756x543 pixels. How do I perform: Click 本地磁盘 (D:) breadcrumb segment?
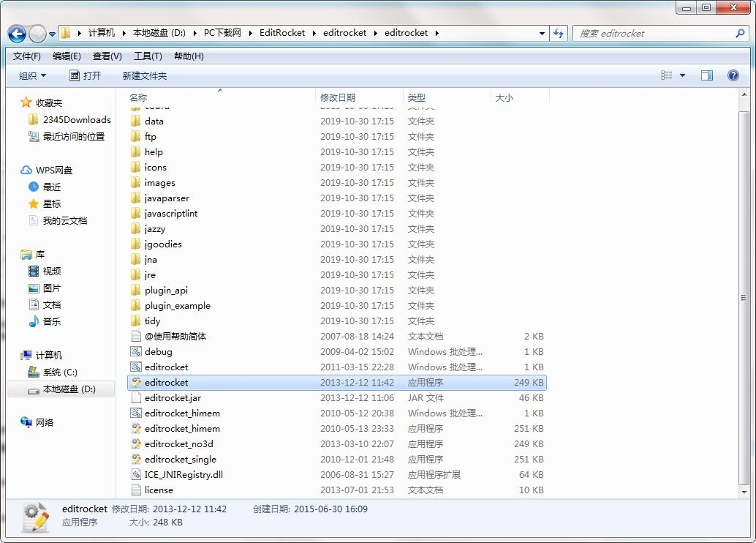pos(159,33)
